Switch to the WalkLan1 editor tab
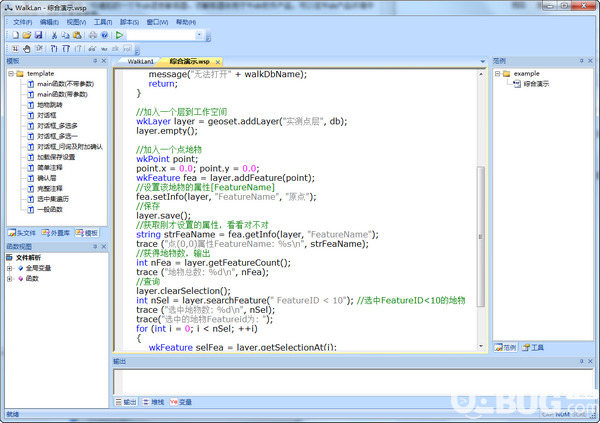The width and height of the screenshot is (600, 423). pos(140,62)
